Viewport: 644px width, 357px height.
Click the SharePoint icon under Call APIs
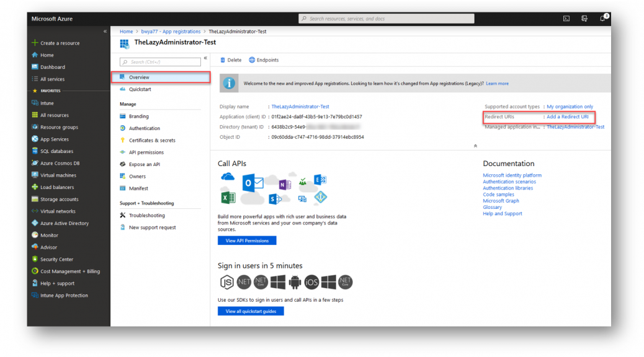coord(275,199)
